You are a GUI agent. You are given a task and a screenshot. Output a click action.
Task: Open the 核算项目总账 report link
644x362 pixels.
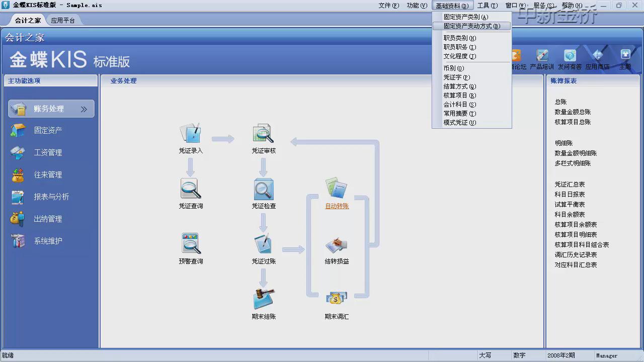(x=573, y=122)
